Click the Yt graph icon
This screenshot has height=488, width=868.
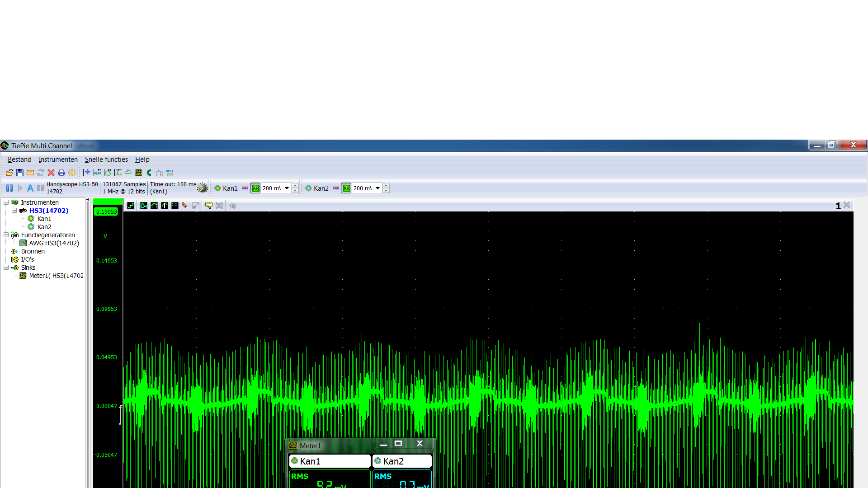pyautogui.click(x=97, y=173)
